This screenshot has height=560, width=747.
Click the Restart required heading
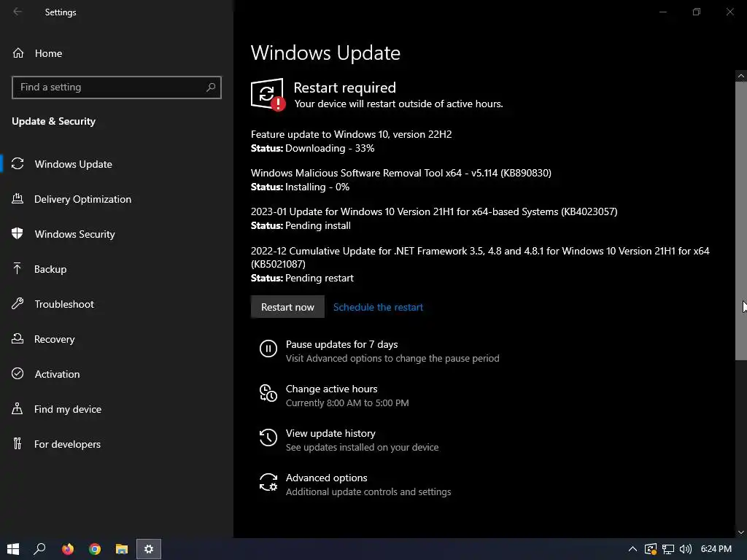(x=344, y=87)
